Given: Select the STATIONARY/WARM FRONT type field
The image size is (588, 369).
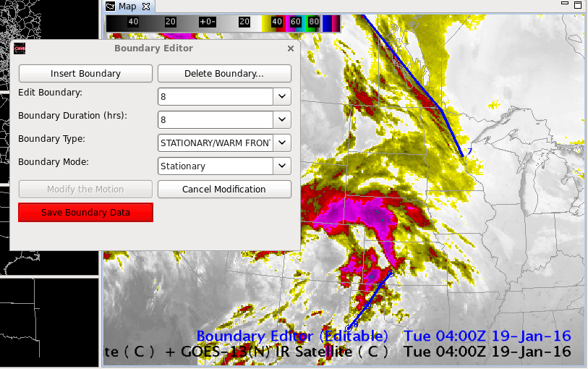Looking at the screenshot, I should [x=216, y=143].
